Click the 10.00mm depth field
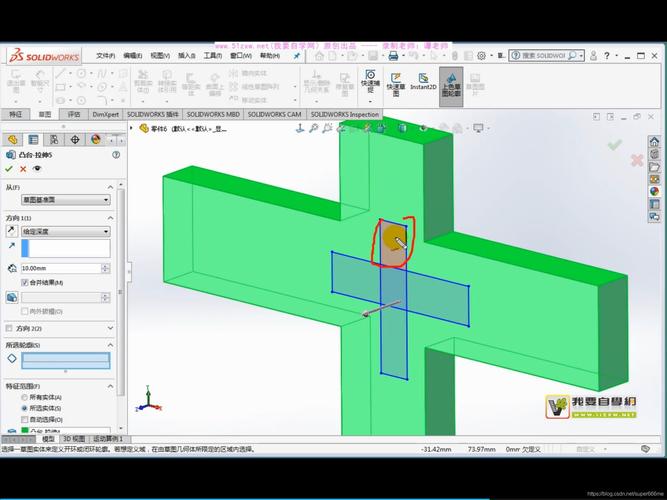This screenshot has height=500, width=667. click(x=61, y=268)
